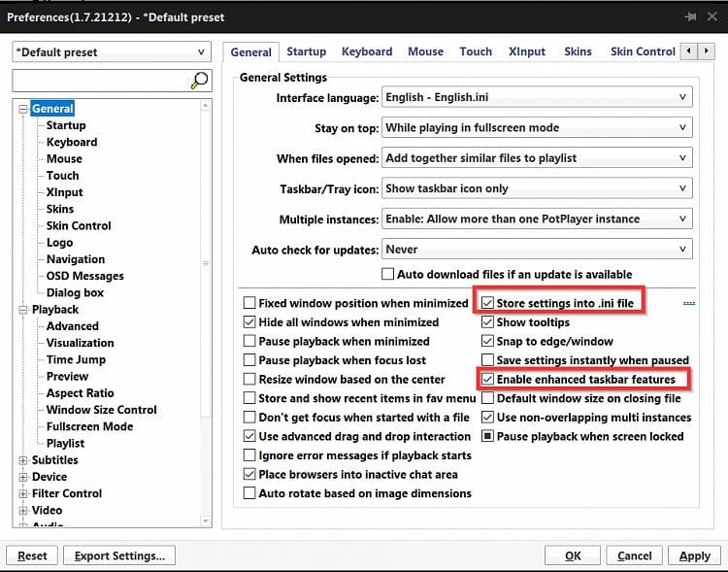The height and width of the screenshot is (572, 728).
Task: Click Export Settings button
Action: (119, 555)
